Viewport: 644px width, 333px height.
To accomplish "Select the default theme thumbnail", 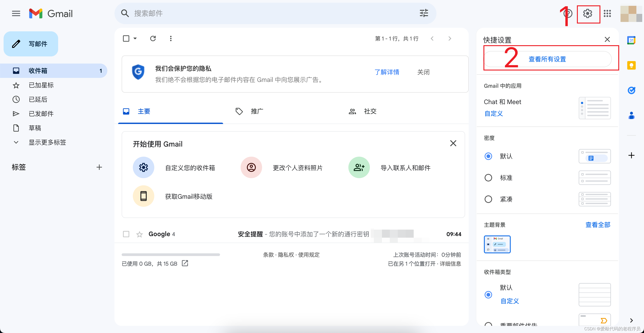I will pos(497,244).
